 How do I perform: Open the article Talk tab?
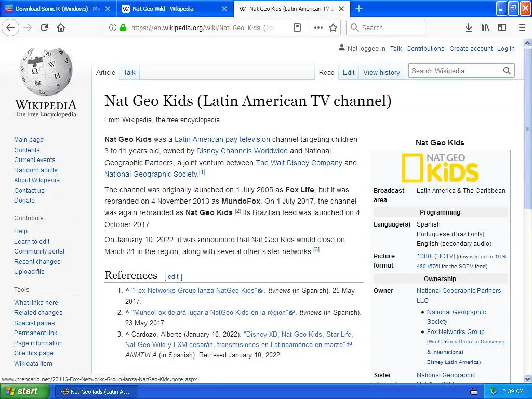[129, 72]
